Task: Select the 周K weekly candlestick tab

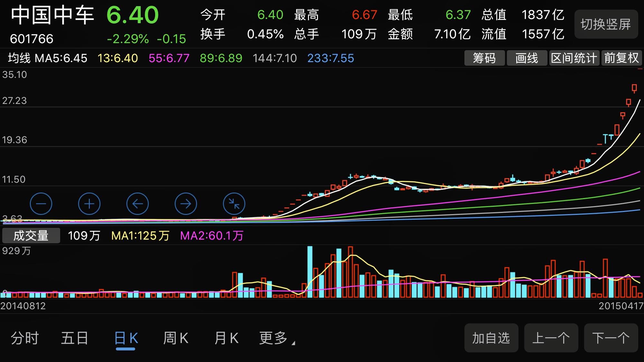Action: click(176, 338)
